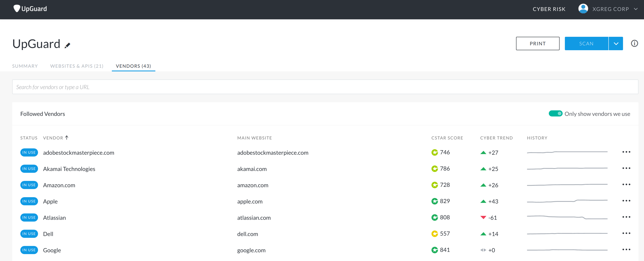
Task: Click the star score icon for adobestockmasterpiece.com
Action: (x=435, y=152)
